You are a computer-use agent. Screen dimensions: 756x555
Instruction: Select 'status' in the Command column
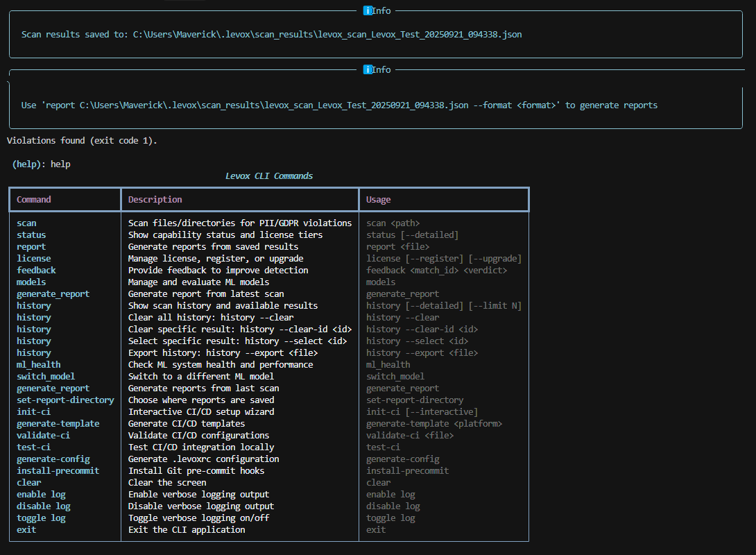coord(31,234)
